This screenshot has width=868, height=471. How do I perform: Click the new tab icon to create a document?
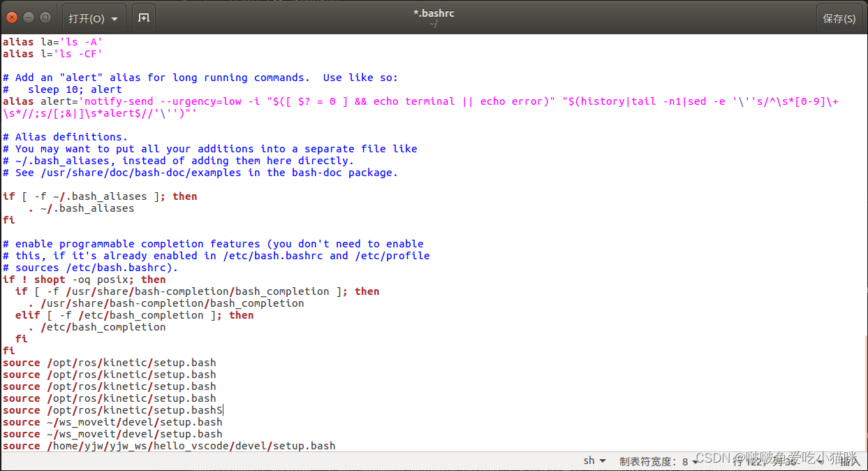click(143, 17)
